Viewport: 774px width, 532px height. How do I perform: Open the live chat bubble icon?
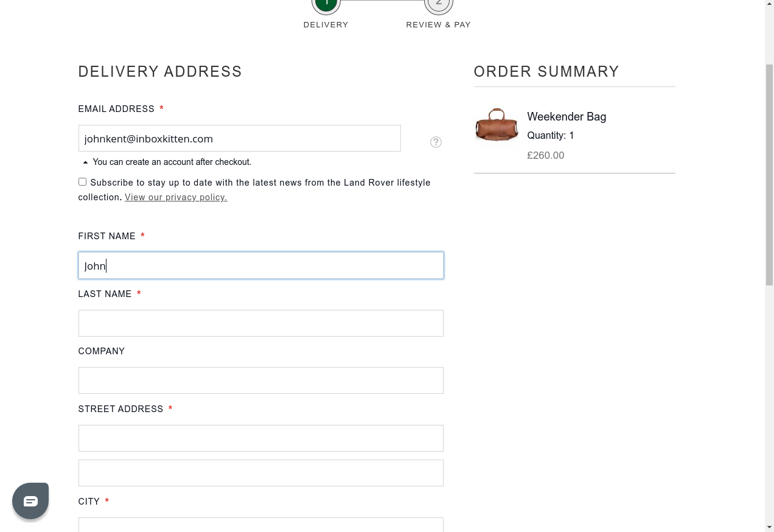pos(30,501)
